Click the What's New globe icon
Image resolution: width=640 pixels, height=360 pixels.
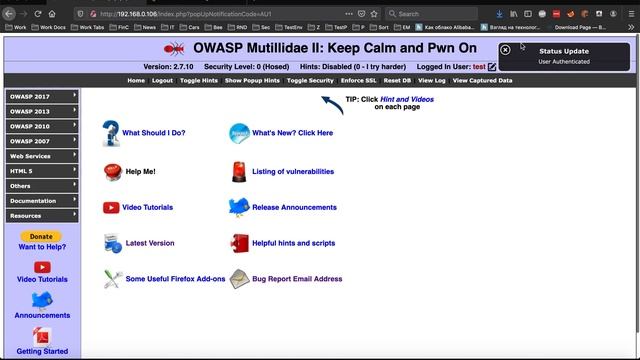[239, 133]
